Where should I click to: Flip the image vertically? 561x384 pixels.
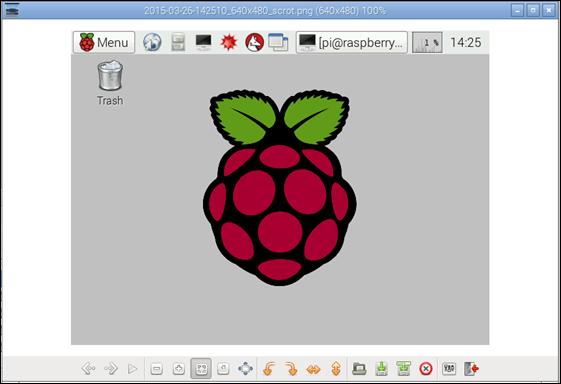[x=336, y=369]
